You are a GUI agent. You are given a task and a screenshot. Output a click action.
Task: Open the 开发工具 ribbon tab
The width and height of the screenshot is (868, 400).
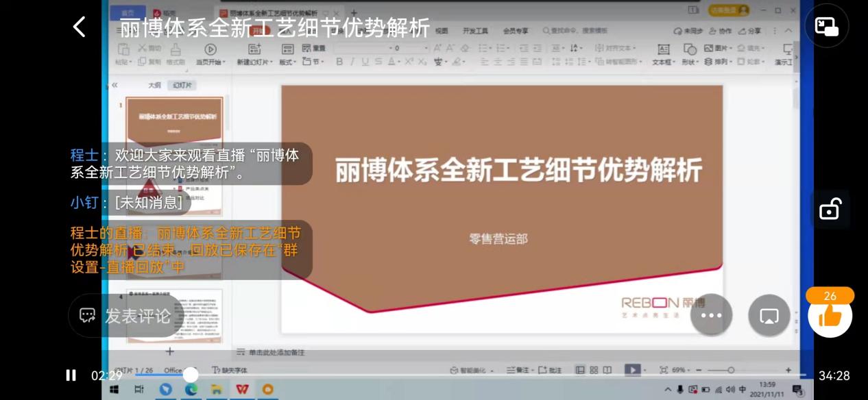[x=475, y=31]
